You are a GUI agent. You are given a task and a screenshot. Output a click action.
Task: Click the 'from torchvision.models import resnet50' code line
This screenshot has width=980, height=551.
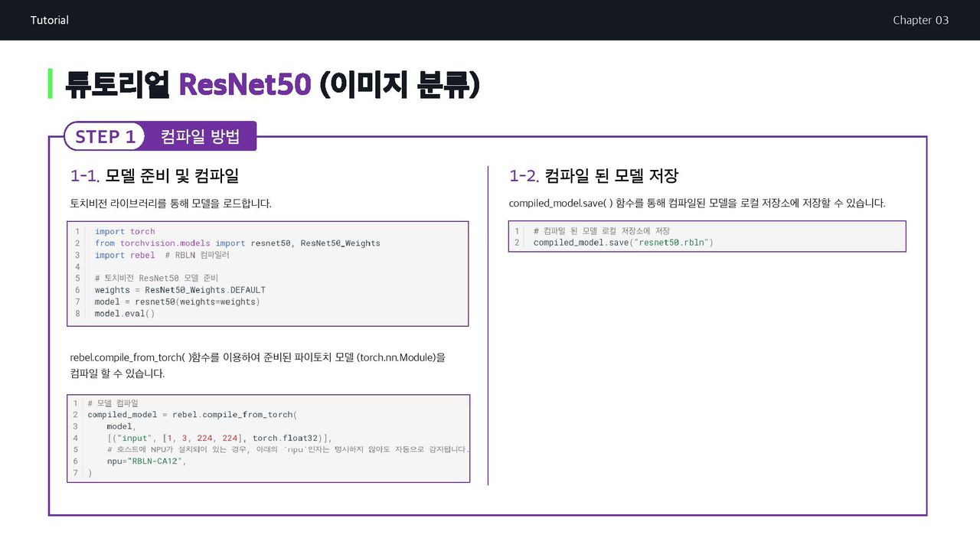coord(237,243)
